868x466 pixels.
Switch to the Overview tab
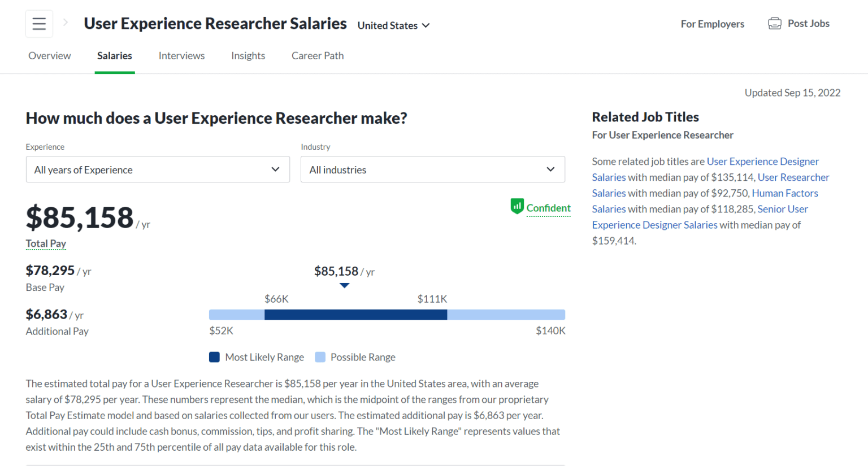point(50,55)
